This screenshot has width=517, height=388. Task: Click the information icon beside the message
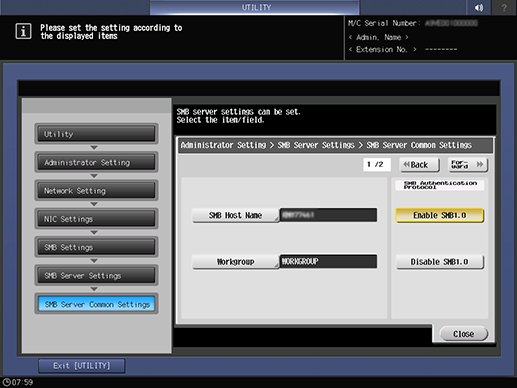click(23, 32)
